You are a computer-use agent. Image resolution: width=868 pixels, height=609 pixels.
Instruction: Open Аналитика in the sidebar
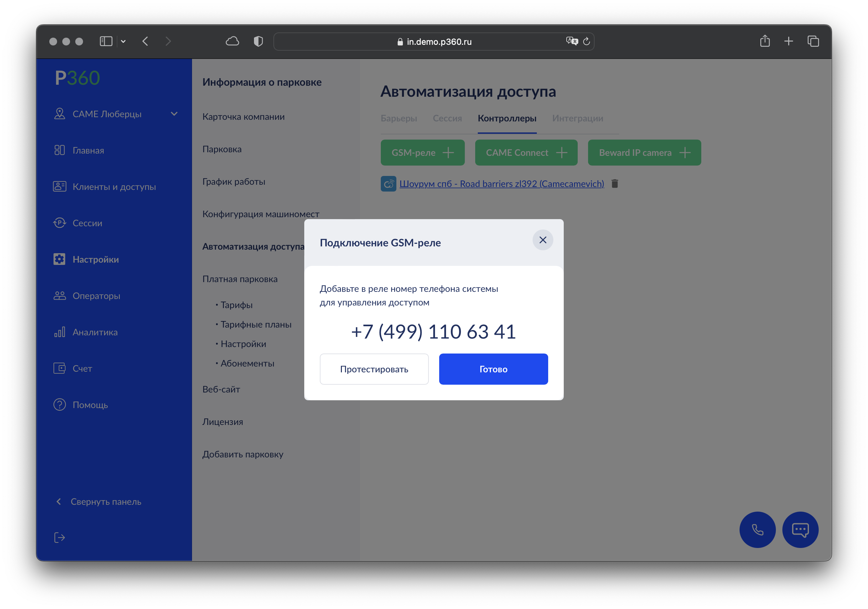(95, 332)
